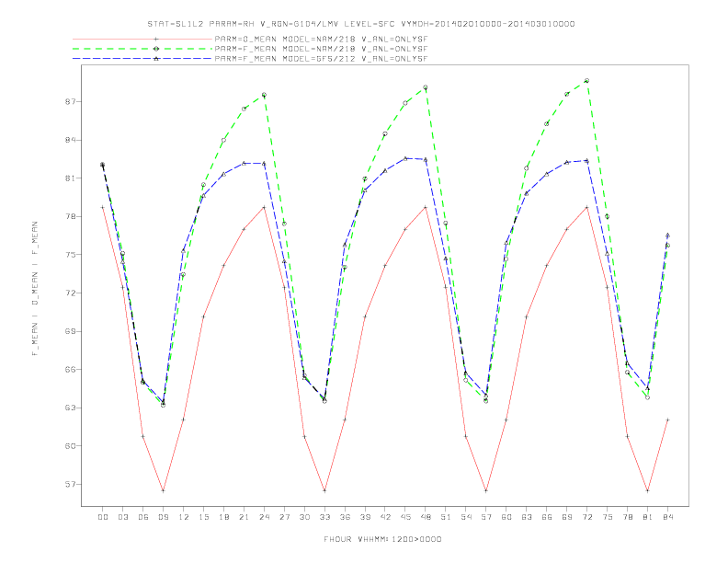
Task: Click red observed peak marker at hour 72
Action: click(x=586, y=207)
